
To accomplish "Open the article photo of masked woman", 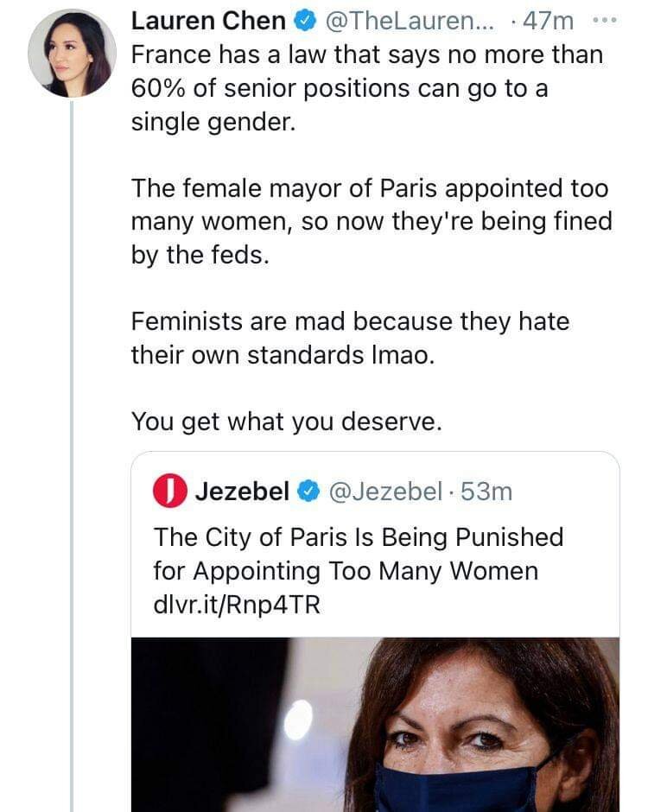I will [375, 724].
